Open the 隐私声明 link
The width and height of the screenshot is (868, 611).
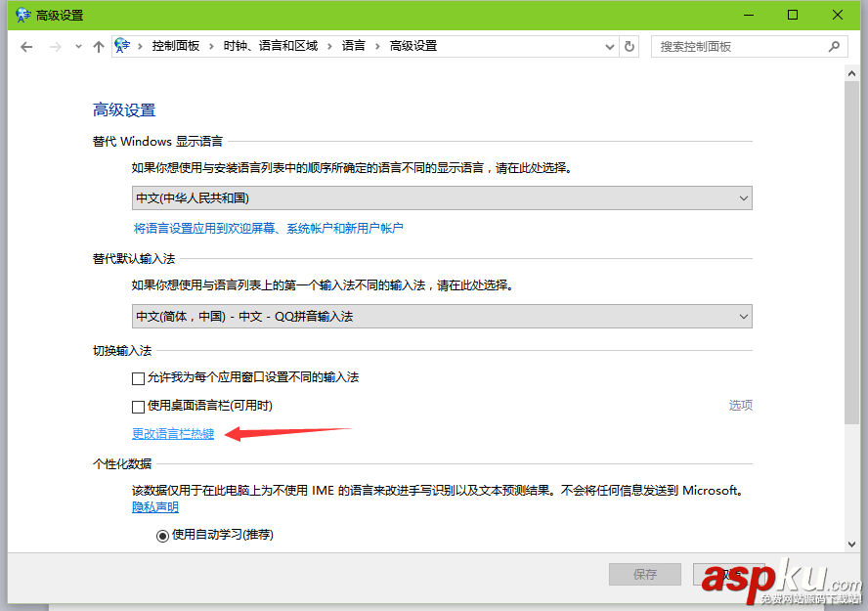(154, 506)
